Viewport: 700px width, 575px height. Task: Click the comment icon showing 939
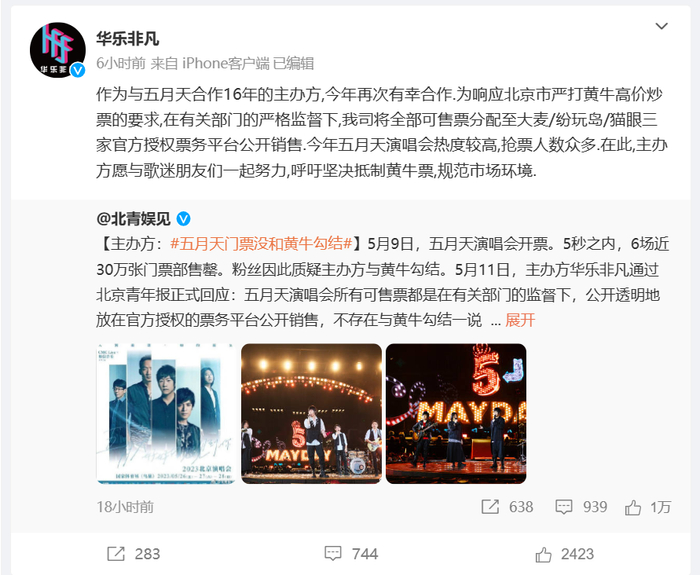[563, 507]
